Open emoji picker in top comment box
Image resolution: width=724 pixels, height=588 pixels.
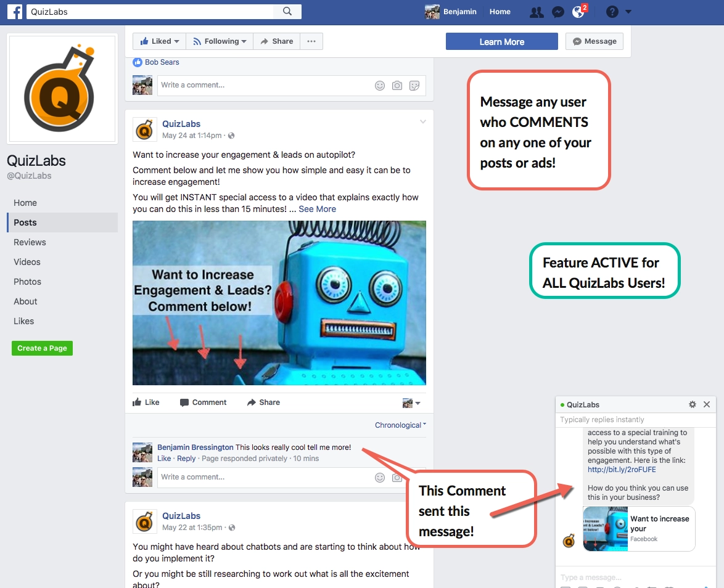379,86
